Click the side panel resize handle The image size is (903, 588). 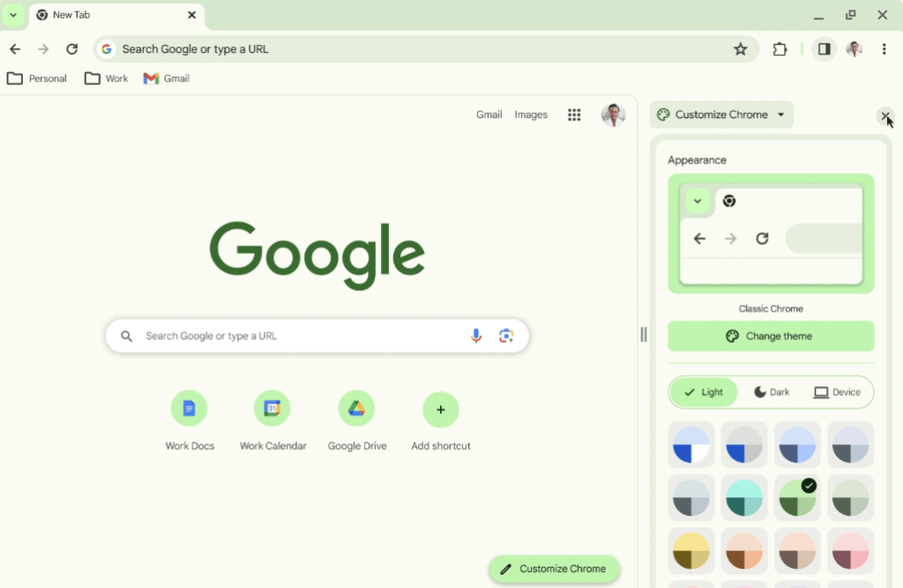pos(643,335)
